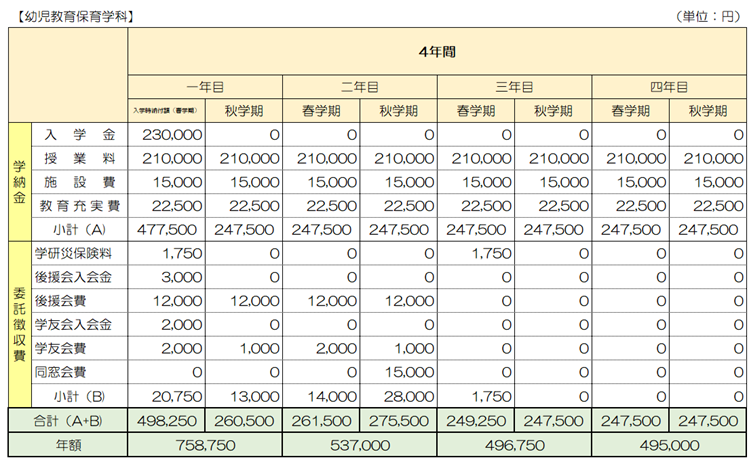Select 学友会費 2,000 under 二年目 春学期
This screenshot has width=749, height=460.
click(336, 348)
